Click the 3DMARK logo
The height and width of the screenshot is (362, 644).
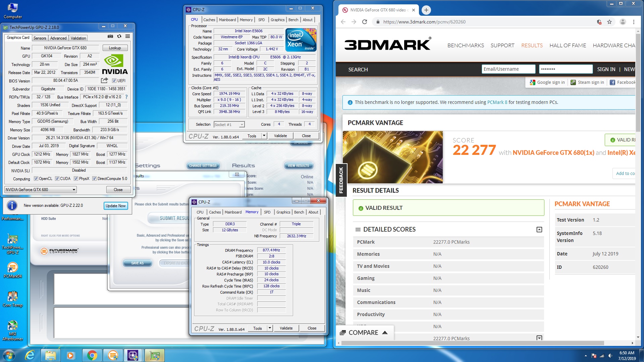point(388,44)
